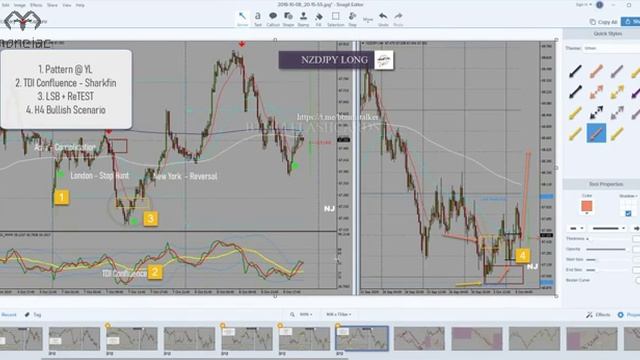Pick the gray dashed double-headed arrow style
The image size is (640, 360).
pos(617,113)
